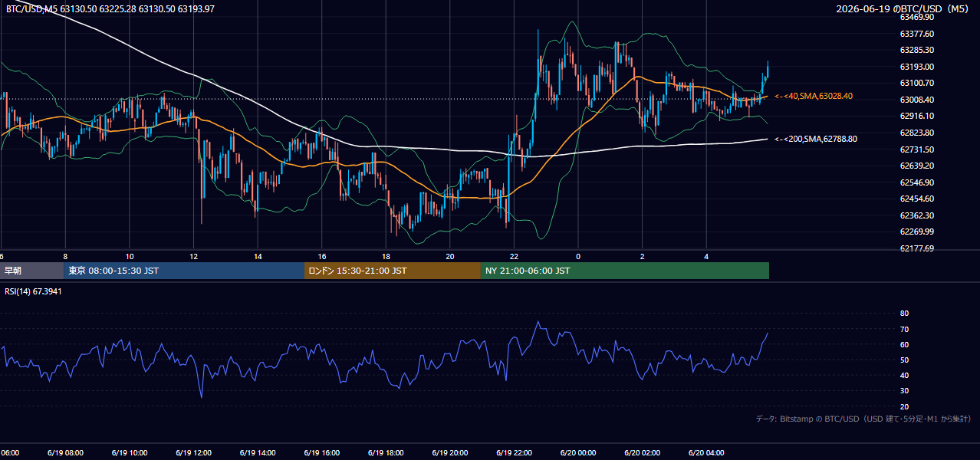
Task: Click price axis label 62639.20
Action: coord(916,166)
